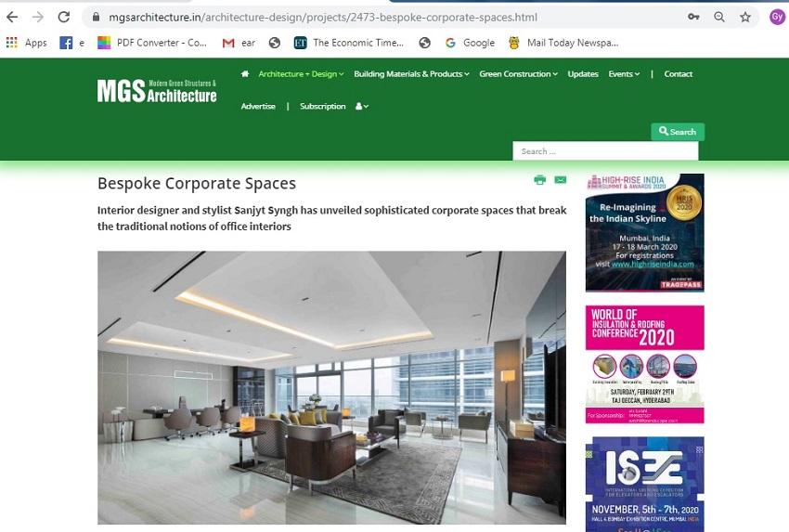
Task: Expand Architecture + Design dropdown menu
Action: tap(301, 74)
